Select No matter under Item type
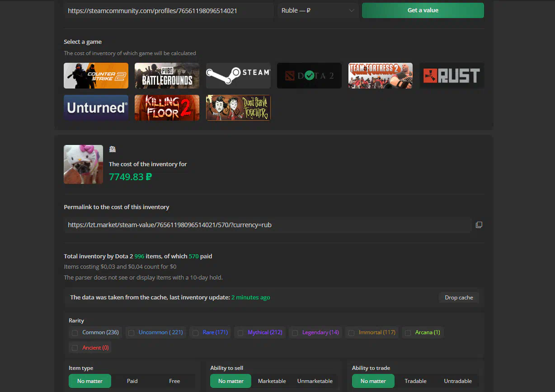Image resolution: width=555 pixels, height=392 pixels. coord(90,381)
